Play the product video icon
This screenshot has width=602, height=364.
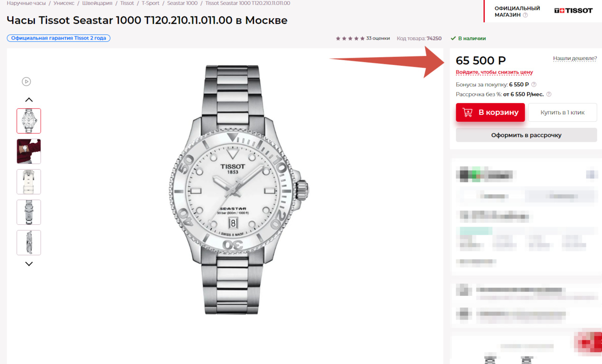point(26,81)
